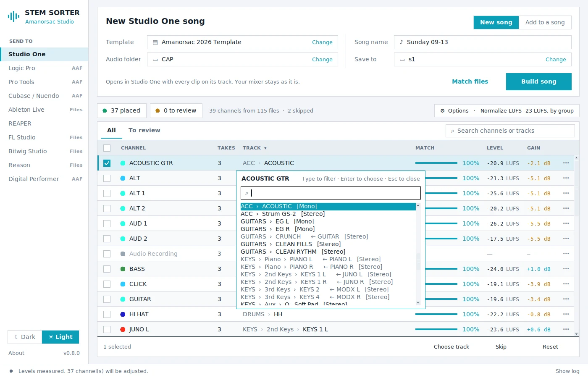The image size is (588, 378).
Task: Click the folder icon in Audio folder field
Action: (155, 60)
